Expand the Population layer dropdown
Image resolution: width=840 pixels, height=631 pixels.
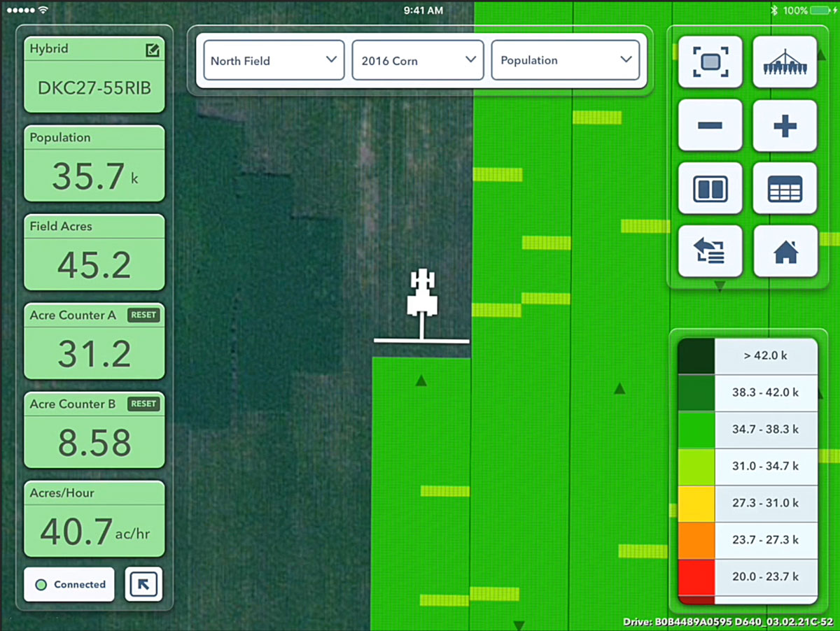pos(566,60)
